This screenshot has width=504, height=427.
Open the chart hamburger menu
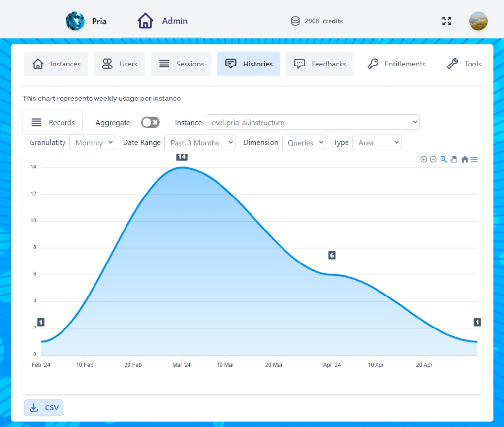coord(473,159)
